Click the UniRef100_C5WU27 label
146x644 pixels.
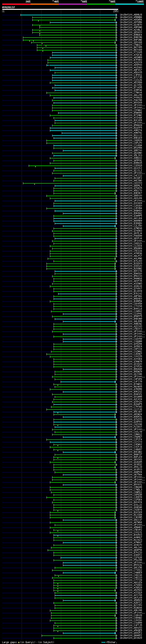coord(131,45)
